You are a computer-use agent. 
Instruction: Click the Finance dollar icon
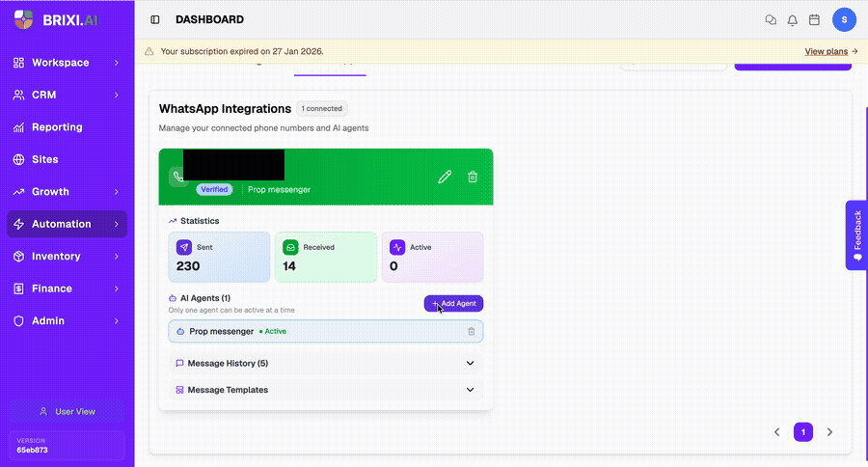(x=19, y=288)
